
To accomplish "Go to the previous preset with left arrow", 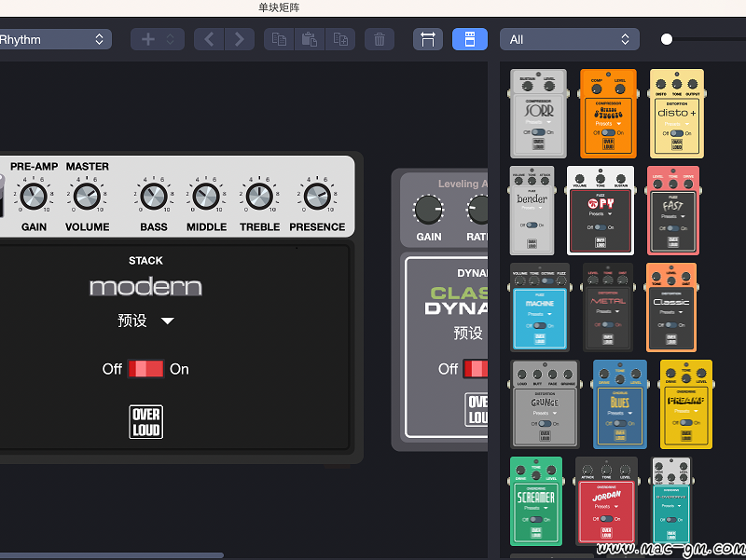I will (209, 39).
